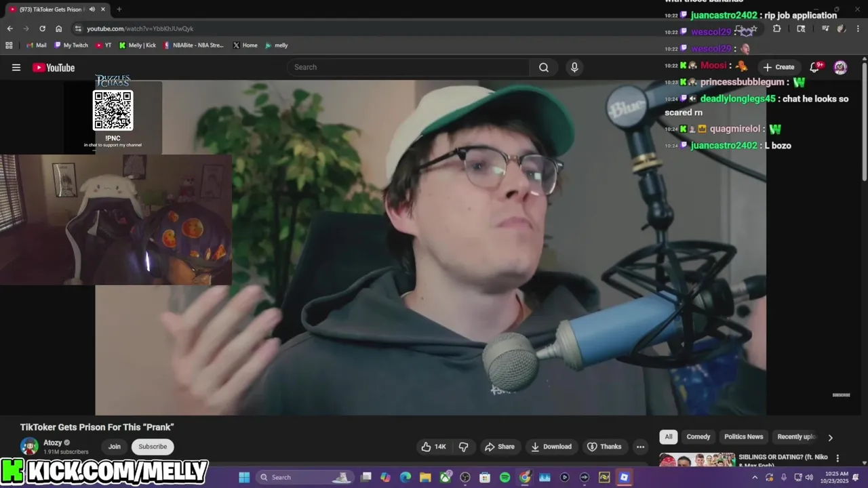Open the media controls icon in Chrome toolbar

(x=825, y=28)
